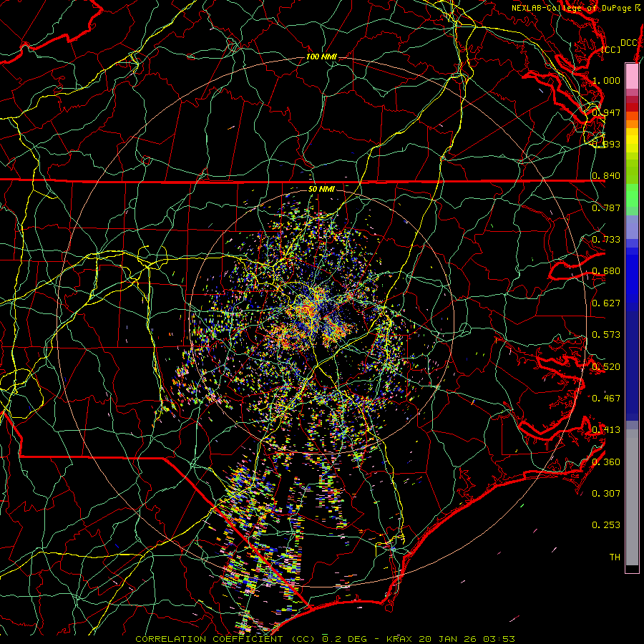Click the [CC] units label above the color scale
The height and width of the screenshot is (644, 644).
611,49
